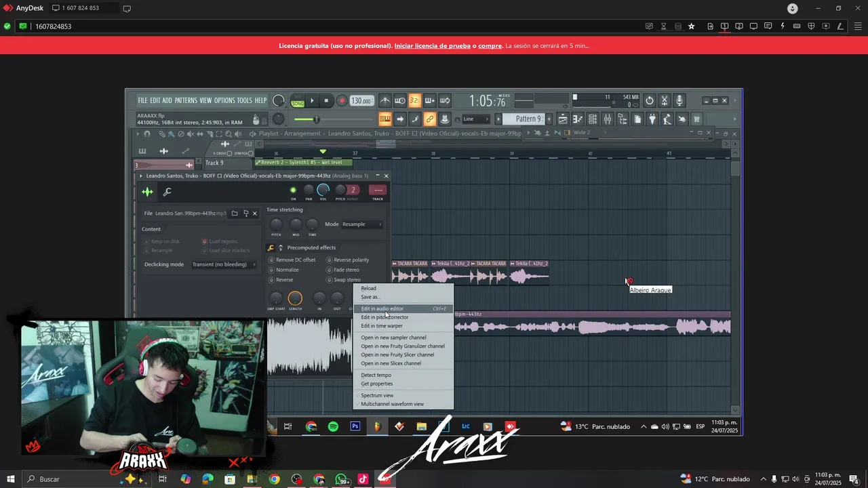The height and width of the screenshot is (488, 868).
Task: Open the Piano roll view icon
Action: point(578,119)
